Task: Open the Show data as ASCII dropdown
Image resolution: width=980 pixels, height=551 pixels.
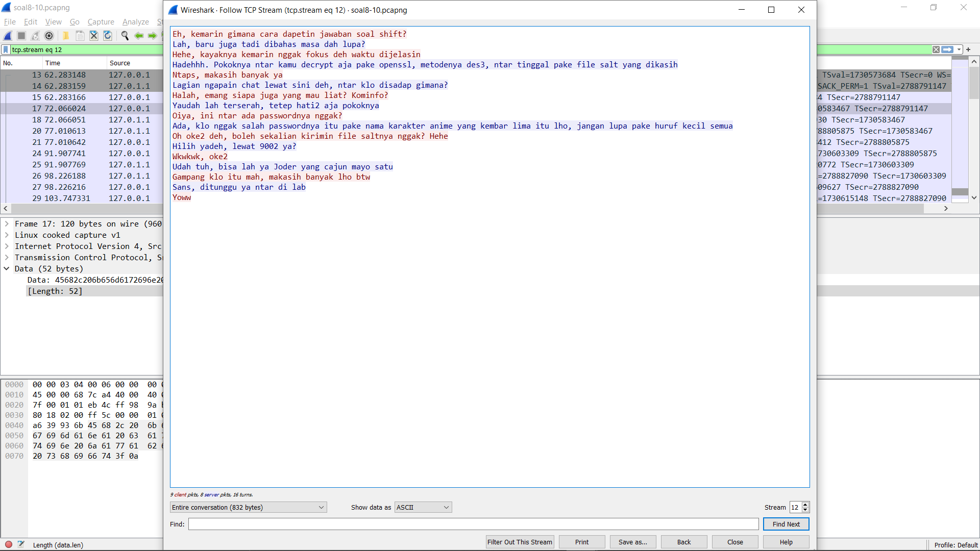Action: click(x=423, y=507)
